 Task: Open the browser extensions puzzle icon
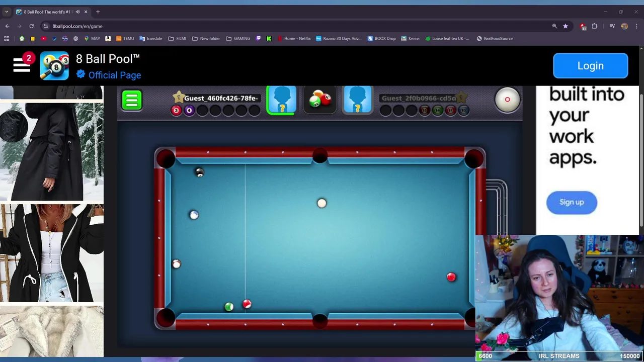click(x=595, y=26)
